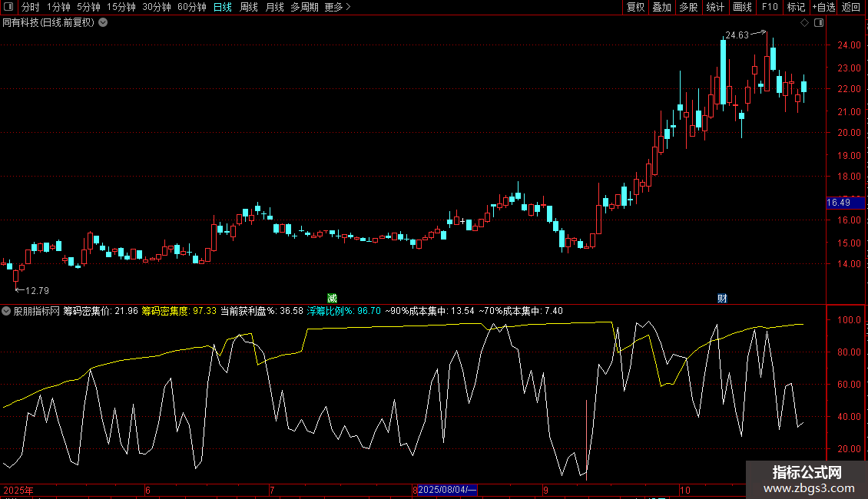Click the yellow 筹码密集度: 97.33 label
This screenshot has width=868, height=499.
click(179, 311)
